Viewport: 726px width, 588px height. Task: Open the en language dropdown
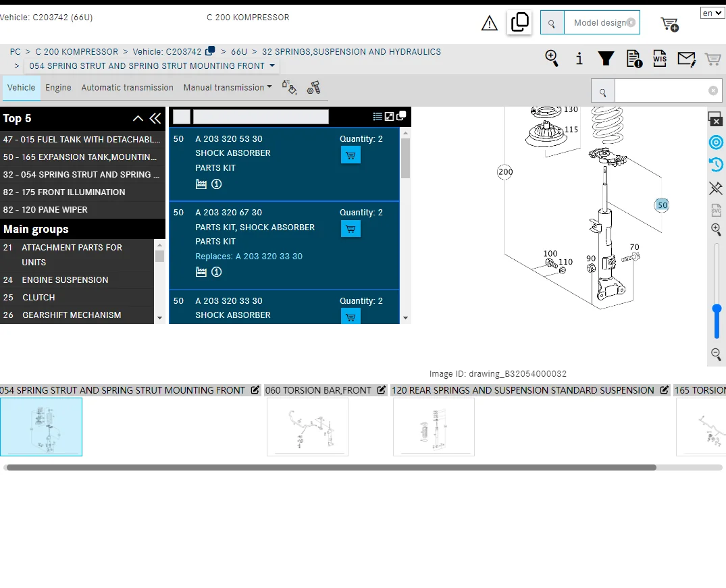pos(712,13)
